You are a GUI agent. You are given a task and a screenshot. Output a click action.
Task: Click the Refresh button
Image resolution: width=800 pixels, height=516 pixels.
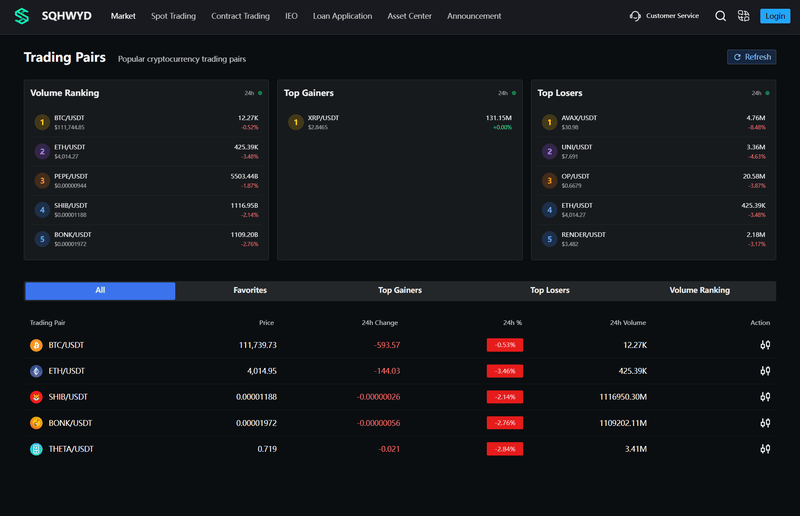(752, 57)
